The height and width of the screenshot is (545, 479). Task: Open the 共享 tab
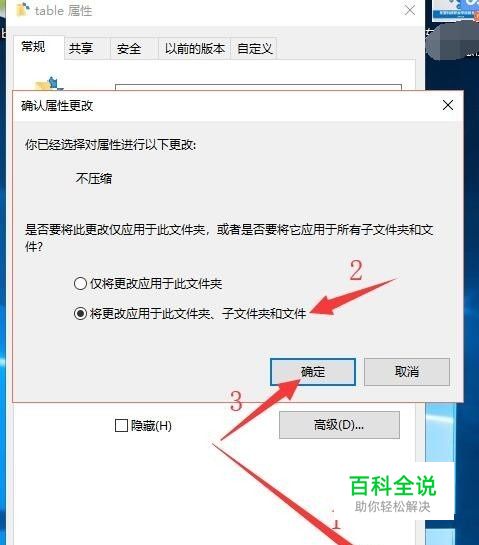click(x=81, y=48)
